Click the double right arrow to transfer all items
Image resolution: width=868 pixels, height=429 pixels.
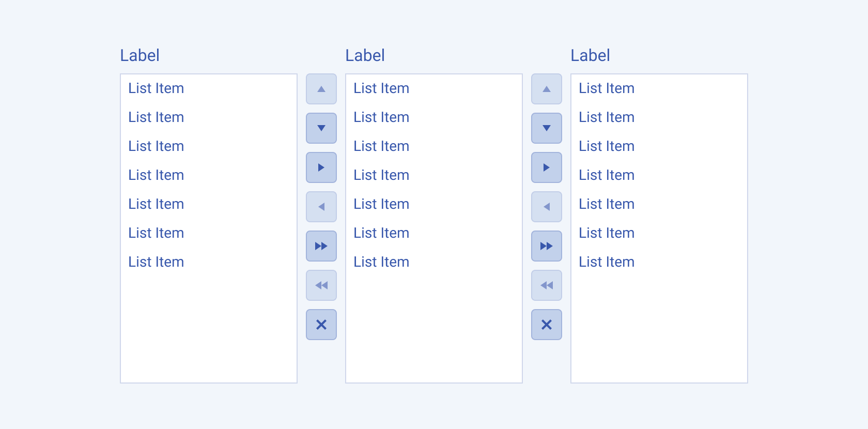(x=321, y=246)
